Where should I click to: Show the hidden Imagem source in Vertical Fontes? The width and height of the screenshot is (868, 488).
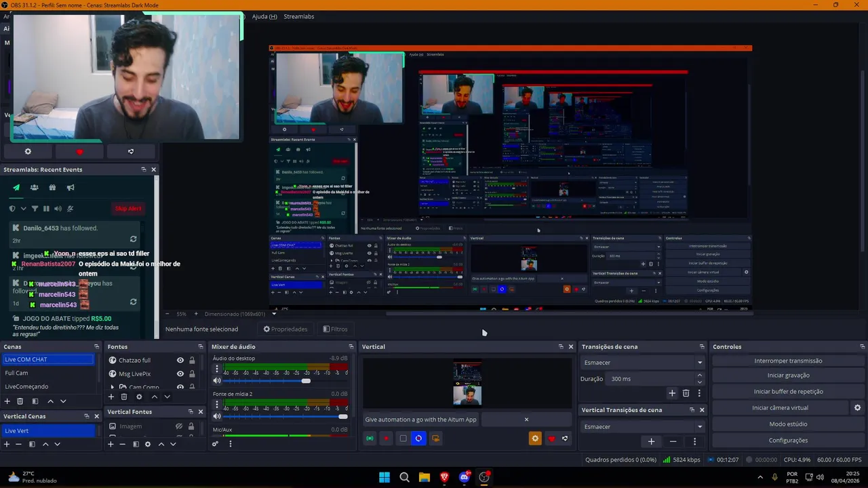pyautogui.click(x=179, y=426)
